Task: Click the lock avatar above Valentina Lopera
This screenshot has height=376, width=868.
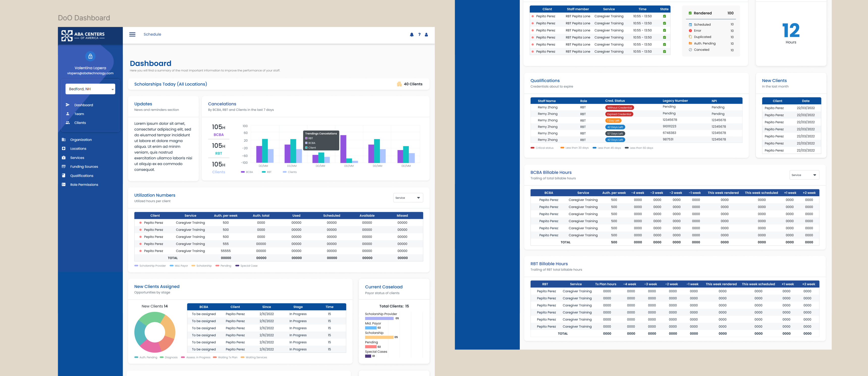Action: (x=90, y=56)
